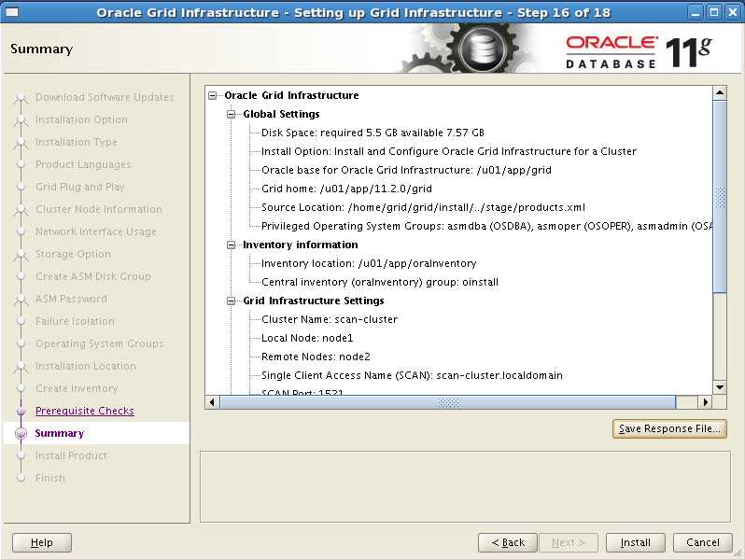This screenshot has width=745, height=560.
Task: Minimize the installer window
Action: point(696,12)
